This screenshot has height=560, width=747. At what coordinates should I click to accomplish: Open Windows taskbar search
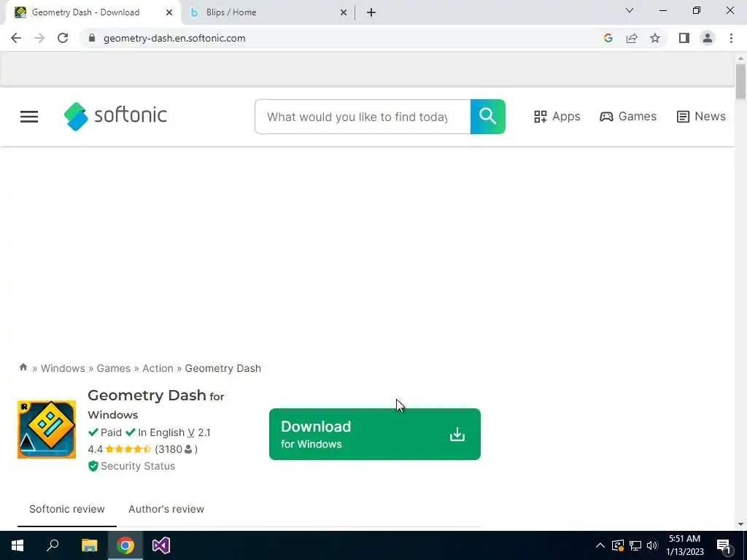click(x=53, y=545)
